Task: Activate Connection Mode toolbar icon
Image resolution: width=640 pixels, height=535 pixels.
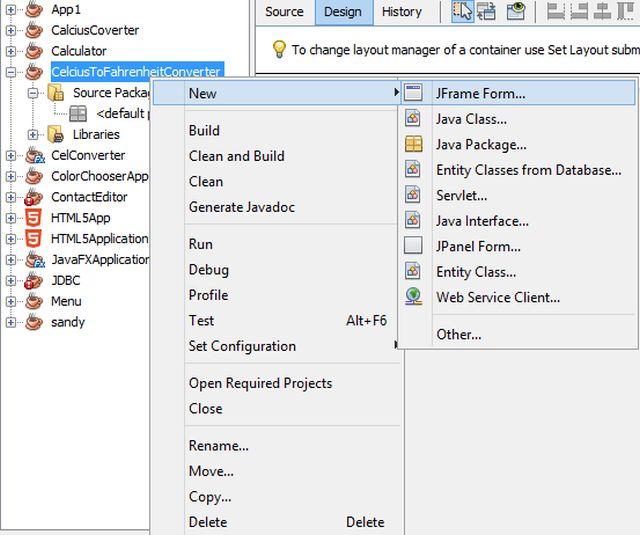Action: click(487, 11)
